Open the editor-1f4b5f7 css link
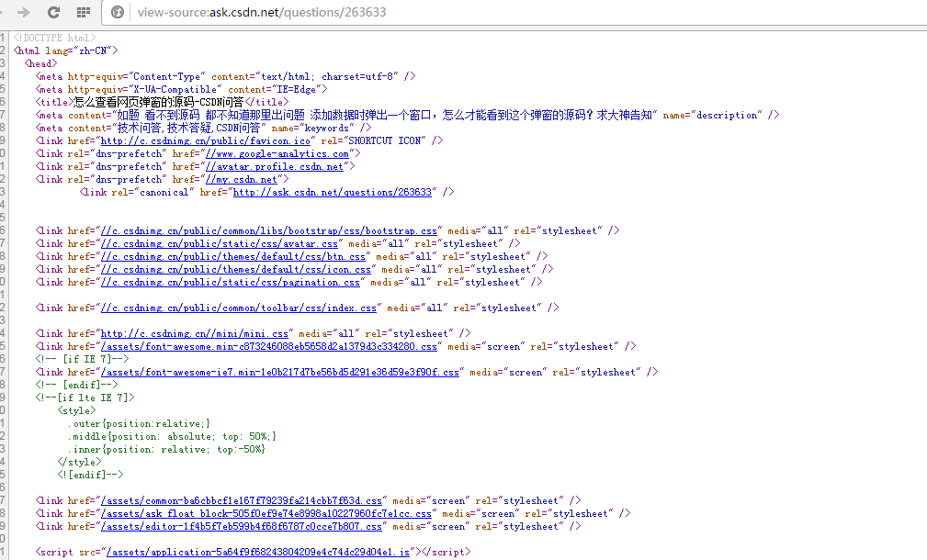This screenshot has height=560, width=927. pos(242,526)
